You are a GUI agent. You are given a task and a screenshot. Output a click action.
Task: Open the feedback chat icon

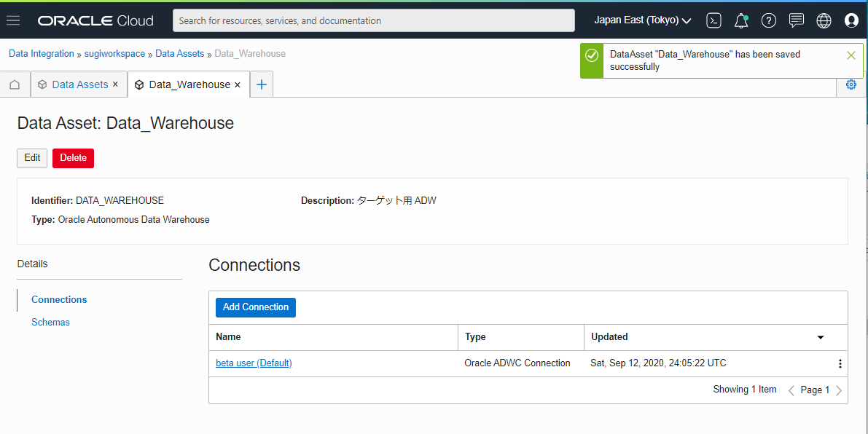[797, 20]
